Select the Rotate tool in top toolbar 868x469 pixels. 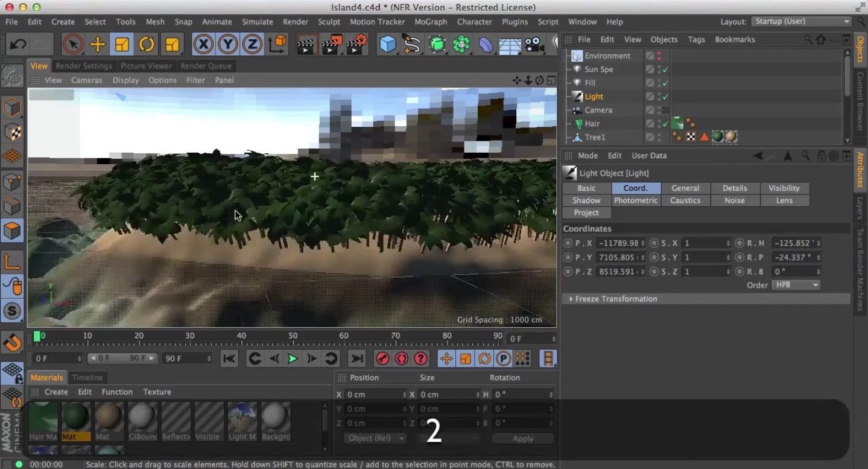click(147, 44)
